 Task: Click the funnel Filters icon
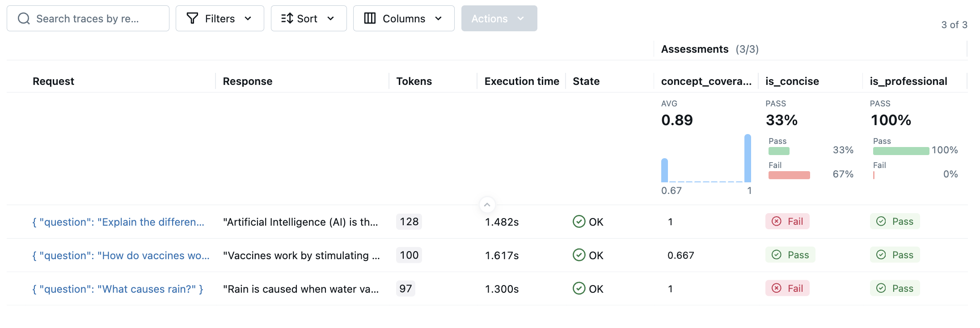pos(192,18)
